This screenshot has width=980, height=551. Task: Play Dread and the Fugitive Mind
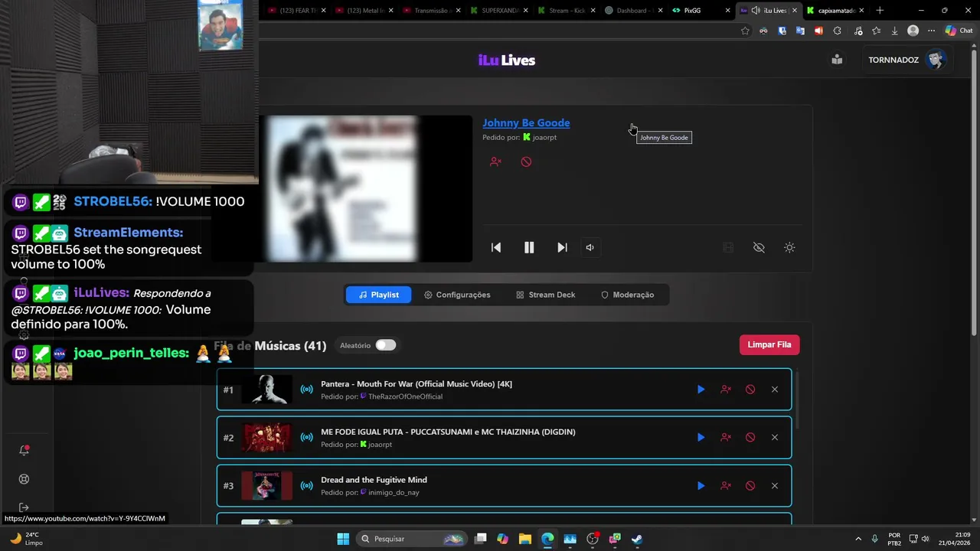701,486
